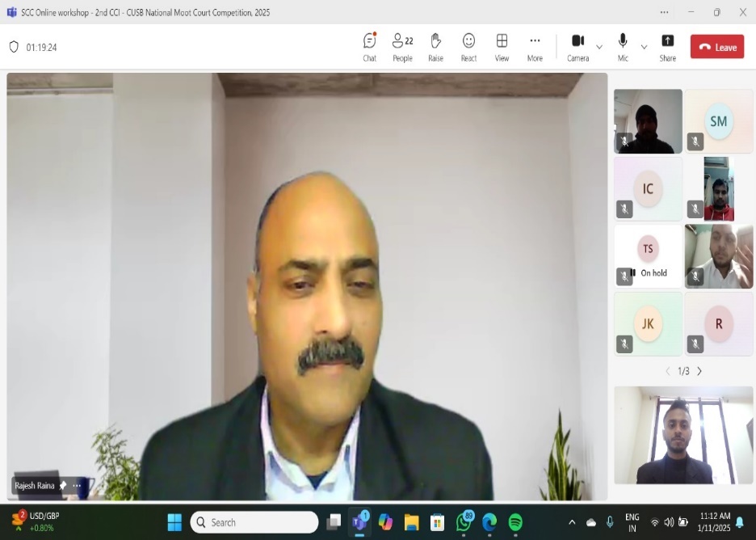Share your screen content
The image size is (756, 540).
667,47
